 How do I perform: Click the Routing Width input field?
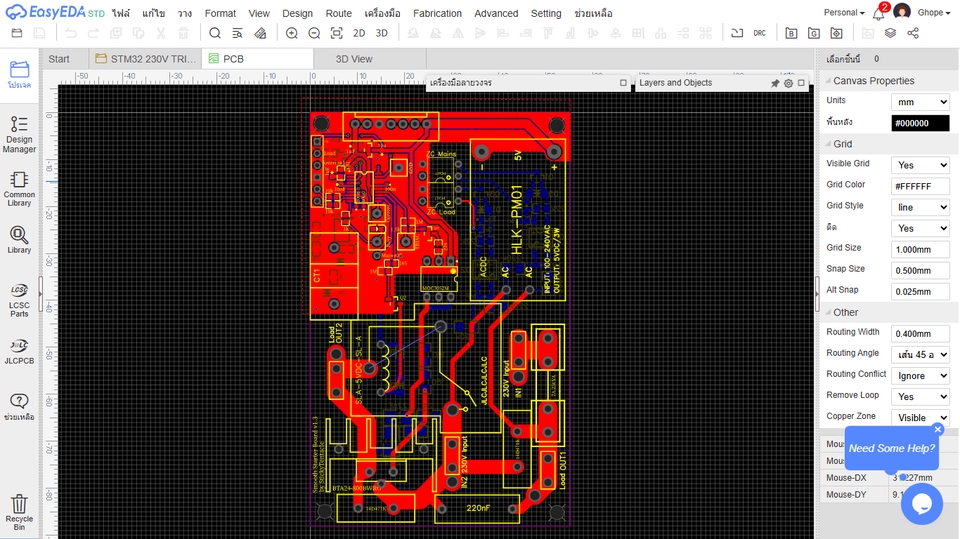[x=920, y=333]
